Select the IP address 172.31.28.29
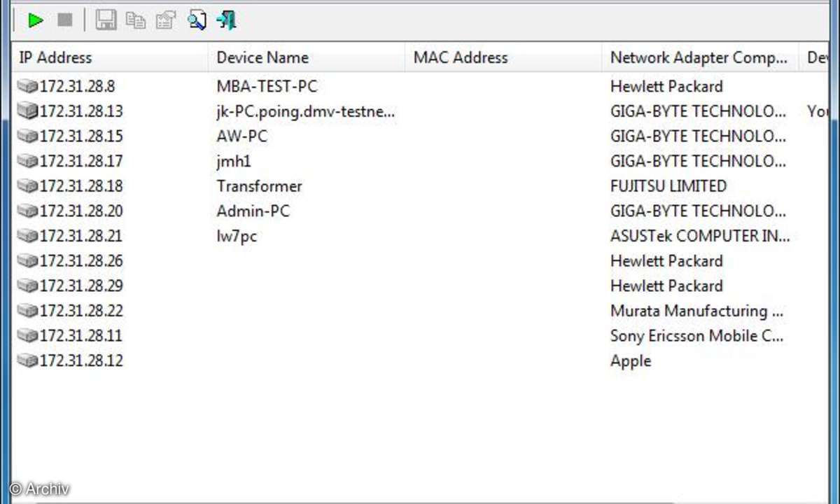The width and height of the screenshot is (840, 504). click(81, 286)
